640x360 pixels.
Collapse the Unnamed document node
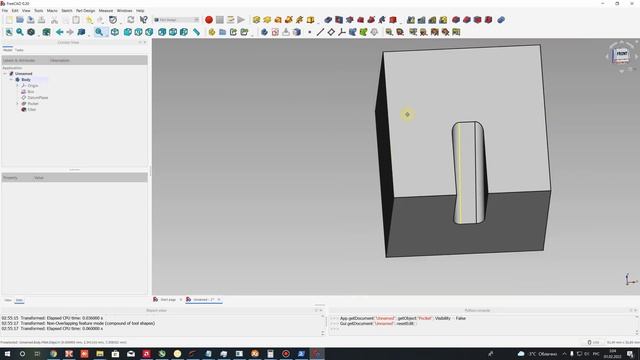5,74
